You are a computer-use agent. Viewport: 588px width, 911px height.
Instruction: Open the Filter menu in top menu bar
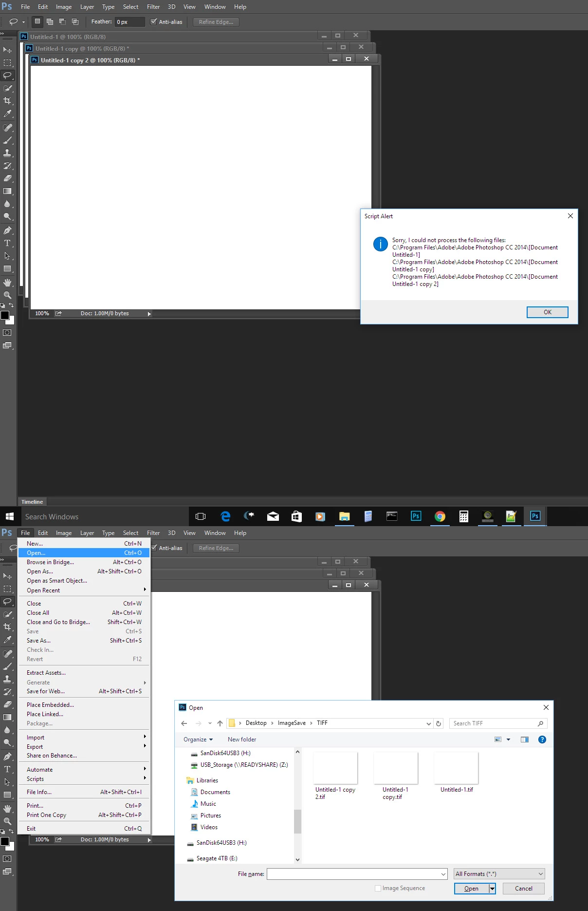click(x=153, y=7)
